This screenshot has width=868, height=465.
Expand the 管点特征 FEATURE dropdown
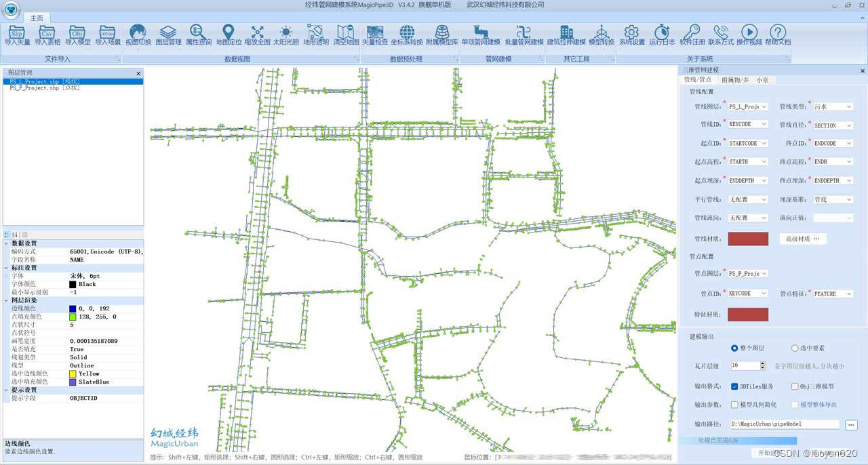click(833, 294)
